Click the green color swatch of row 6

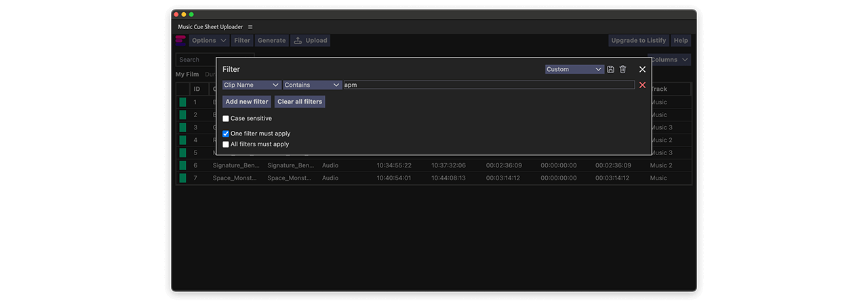[182, 165]
